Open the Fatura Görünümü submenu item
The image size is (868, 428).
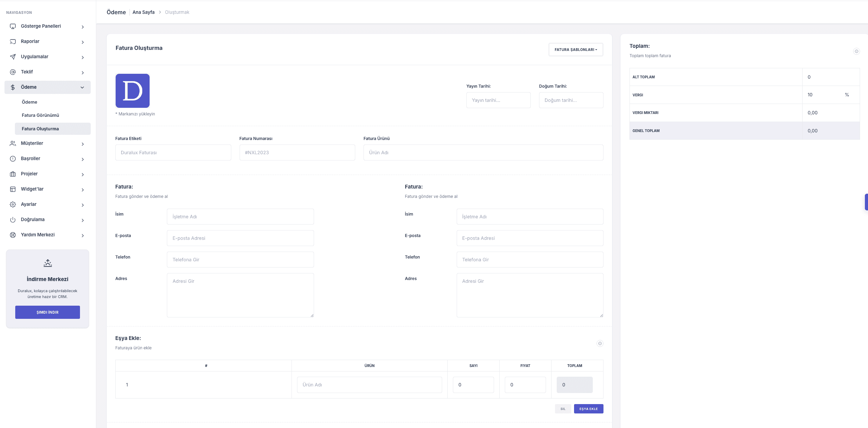(41, 115)
